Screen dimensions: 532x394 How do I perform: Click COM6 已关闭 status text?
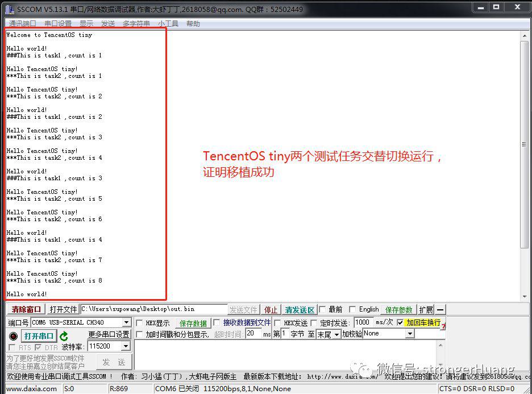[x=177, y=388]
